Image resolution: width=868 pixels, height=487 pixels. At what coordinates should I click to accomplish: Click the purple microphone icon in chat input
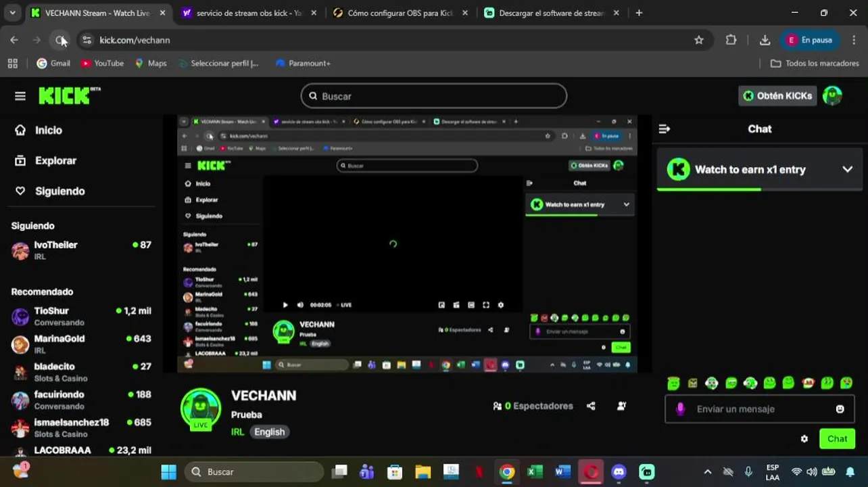pos(680,409)
